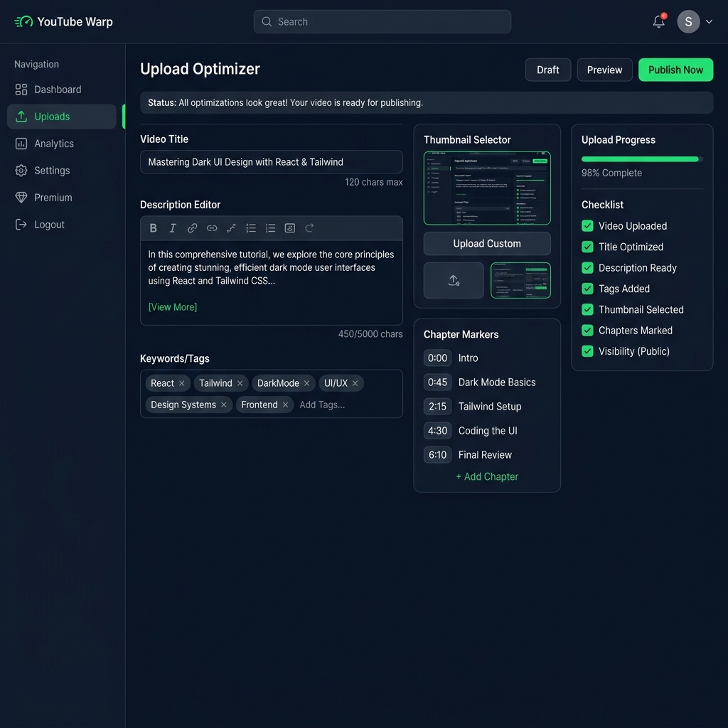Click the redo arrow in editor toolbar
The width and height of the screenshot is (728, 728).
(x=309, y=228)
